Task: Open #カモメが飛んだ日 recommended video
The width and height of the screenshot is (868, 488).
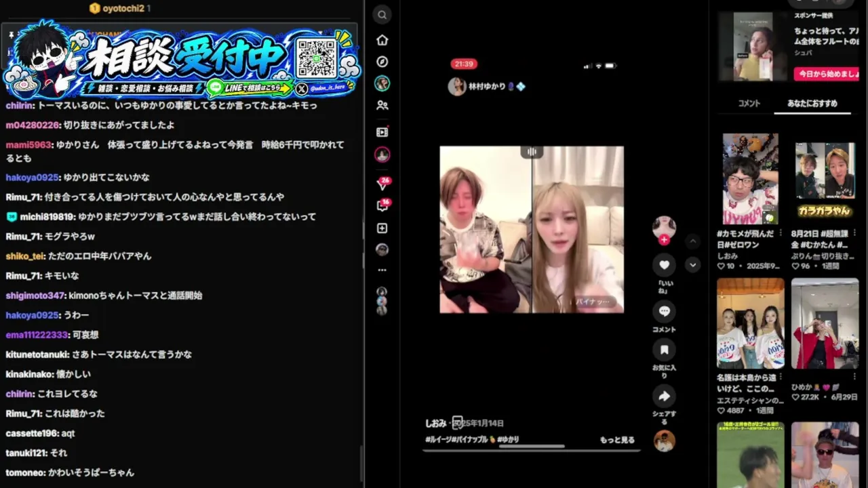Action: click(751, 179)
